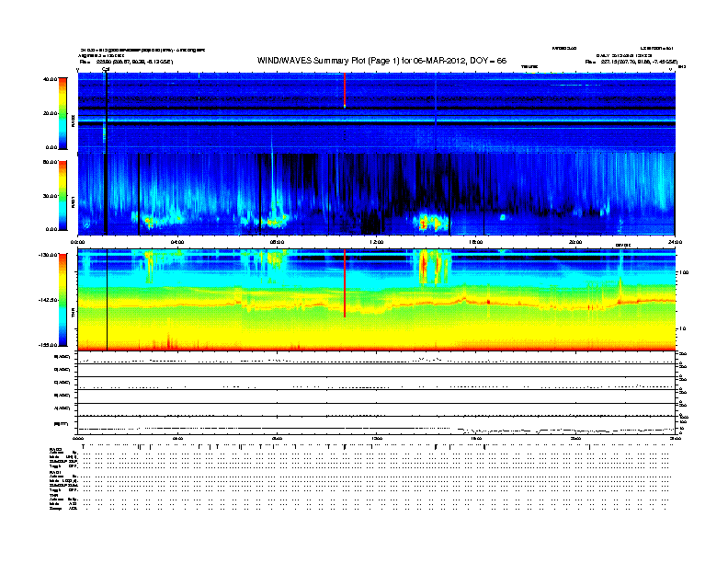Click the 16:00 tick label under RAD1 spectrogram
728x563 pixels.
476,242
